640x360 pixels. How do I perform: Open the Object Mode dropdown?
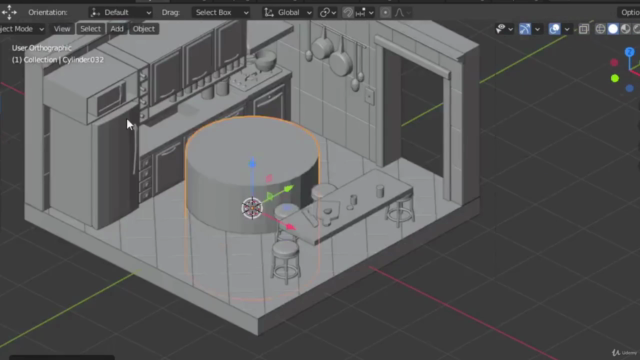[21, 29]
